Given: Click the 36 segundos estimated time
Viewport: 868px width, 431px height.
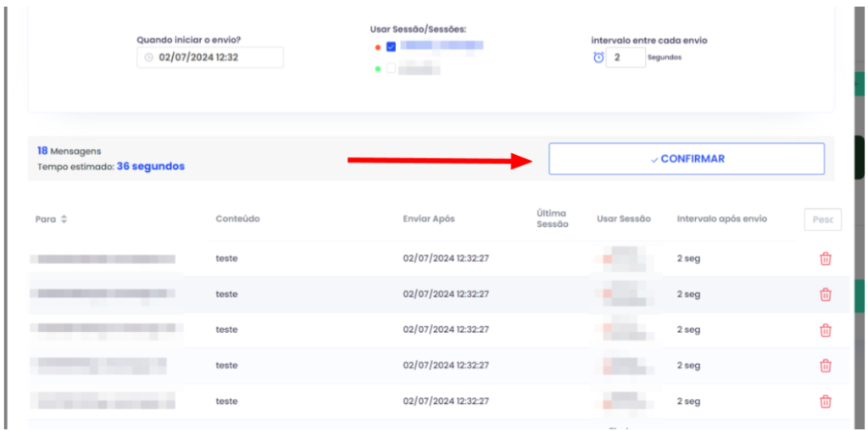Looking at the screenshot, I should pos(150,167).
